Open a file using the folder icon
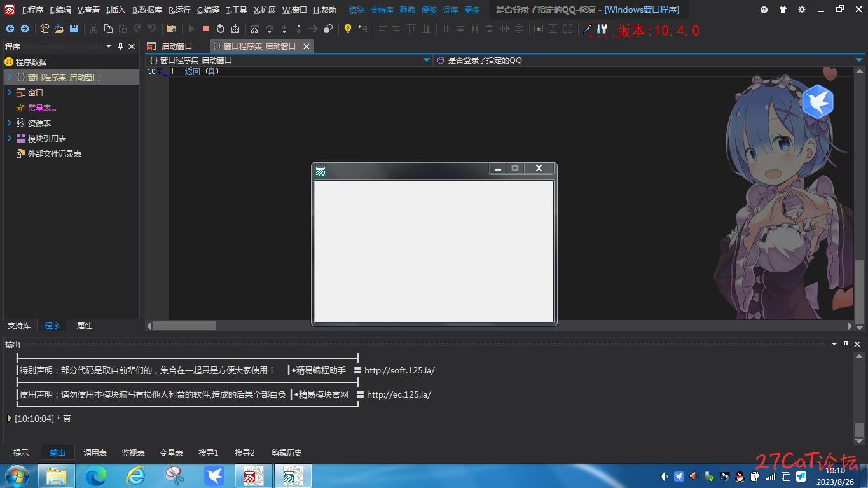Image resolution: width=868 pixels, height=488 pixels. pyautogui.click(x=59, y=29)
